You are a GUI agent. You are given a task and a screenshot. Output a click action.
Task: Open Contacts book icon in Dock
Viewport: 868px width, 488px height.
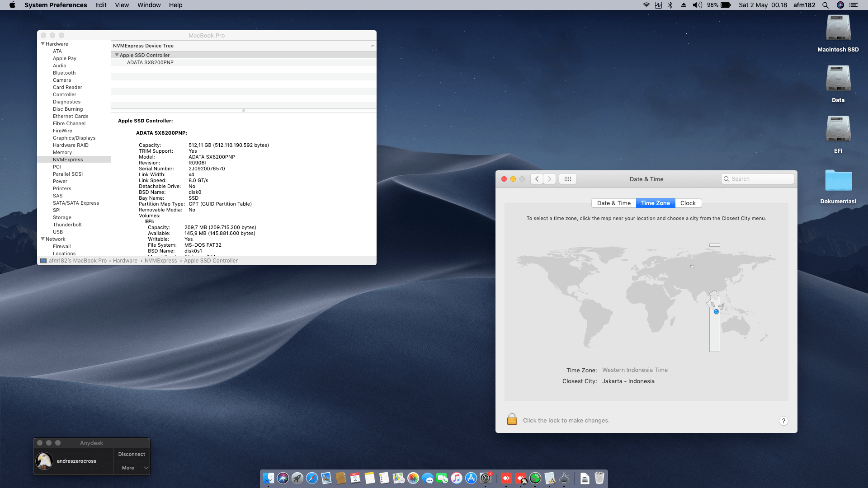341,478
